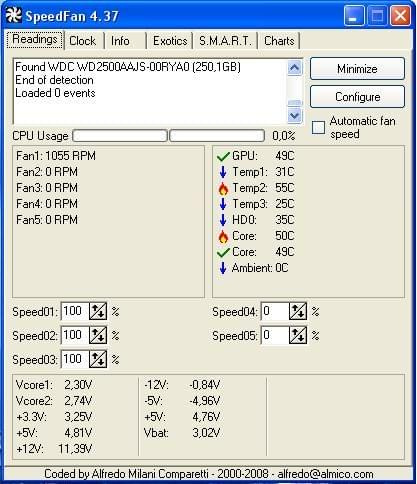Enable the Automatic fan speed checkbox
Image resolution: width=417 pixels, height=484 pixels.
tap(318, 127)
